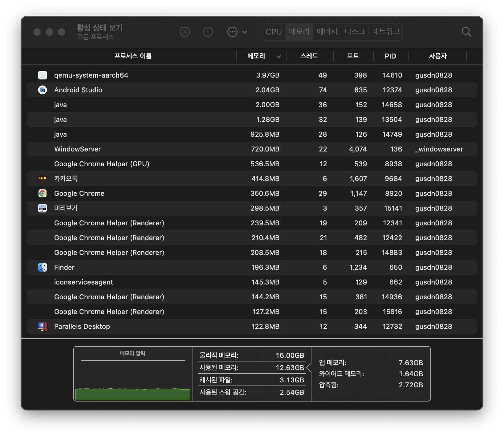Select the 카카오톡 process name
504x436 pixels.
point(66,179)
